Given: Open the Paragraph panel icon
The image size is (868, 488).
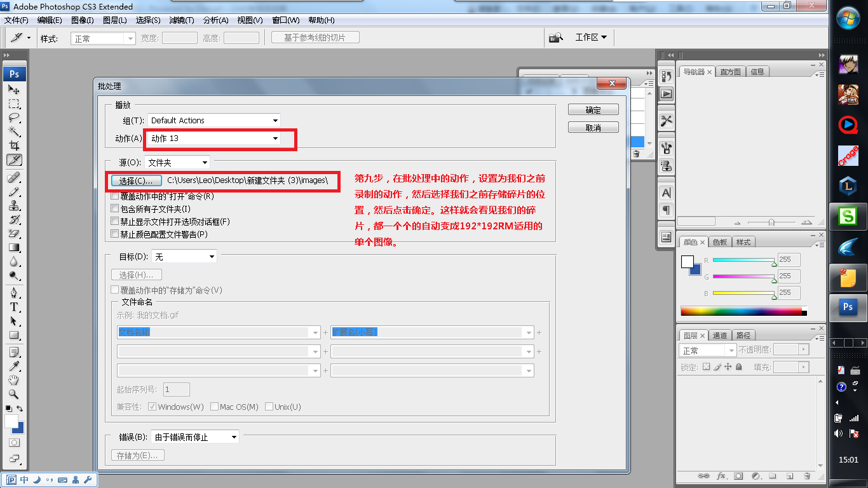Looking at the screenshot, I should point(666,210).
